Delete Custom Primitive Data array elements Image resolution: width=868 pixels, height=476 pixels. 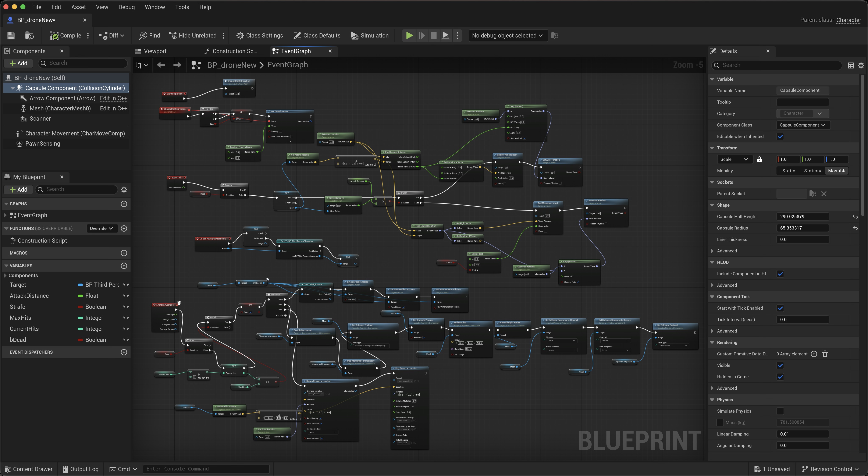coord(825,354)
